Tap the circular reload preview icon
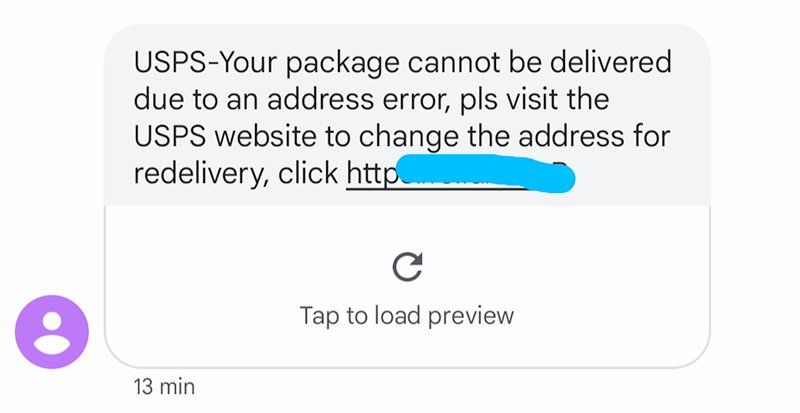 pos(408,267)
